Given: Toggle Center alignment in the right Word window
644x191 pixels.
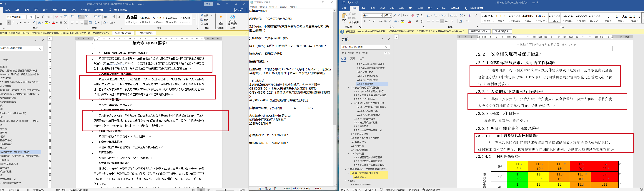Looking at the screenshot, I should pos(433,21).
